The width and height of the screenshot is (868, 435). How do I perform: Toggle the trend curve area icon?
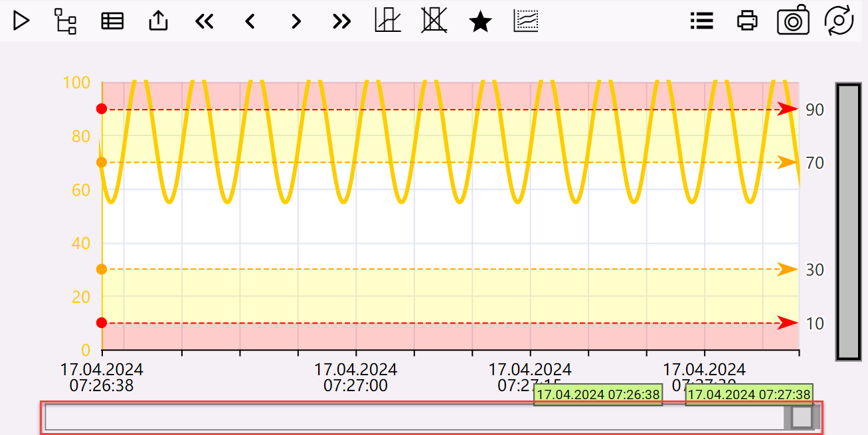pyautogui.click(x=526, y=21)
